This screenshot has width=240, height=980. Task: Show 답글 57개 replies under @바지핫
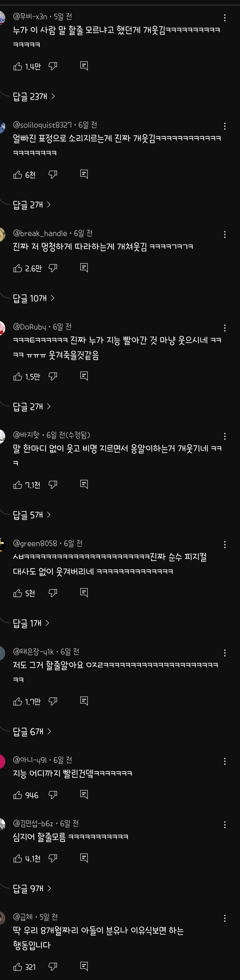(x=32, y=515)
